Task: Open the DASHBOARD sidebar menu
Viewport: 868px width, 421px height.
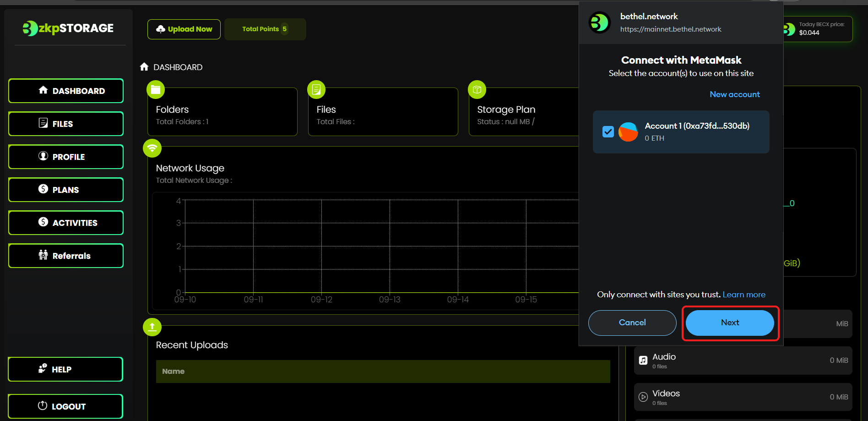Action: coord(66,91)
